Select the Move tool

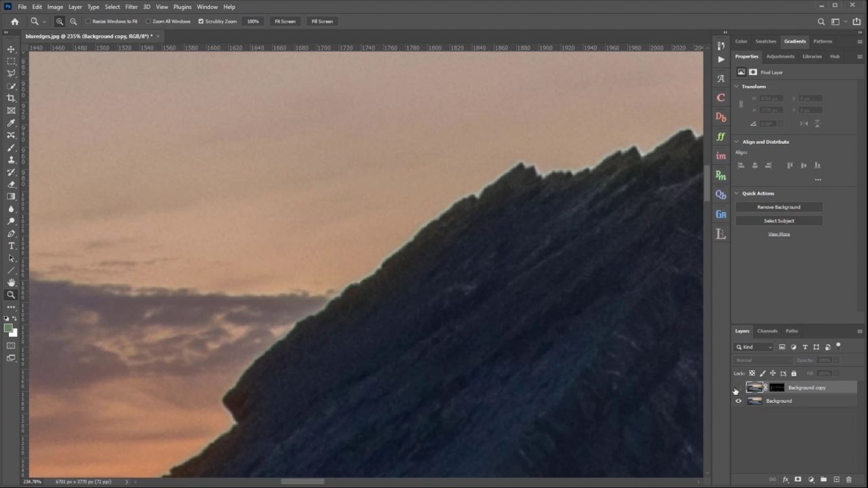click(11, 49)
